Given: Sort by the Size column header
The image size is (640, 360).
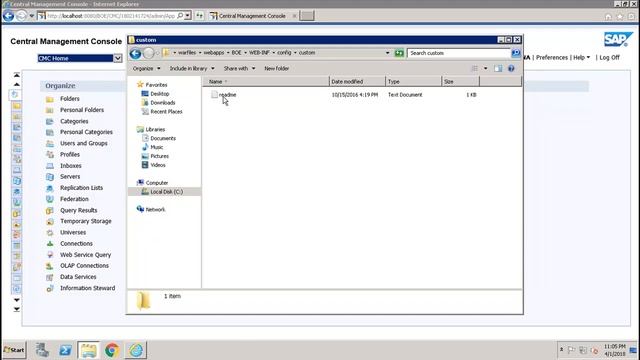Looking at the screenshot, I should pyautogui.click(x=460, y=82).
